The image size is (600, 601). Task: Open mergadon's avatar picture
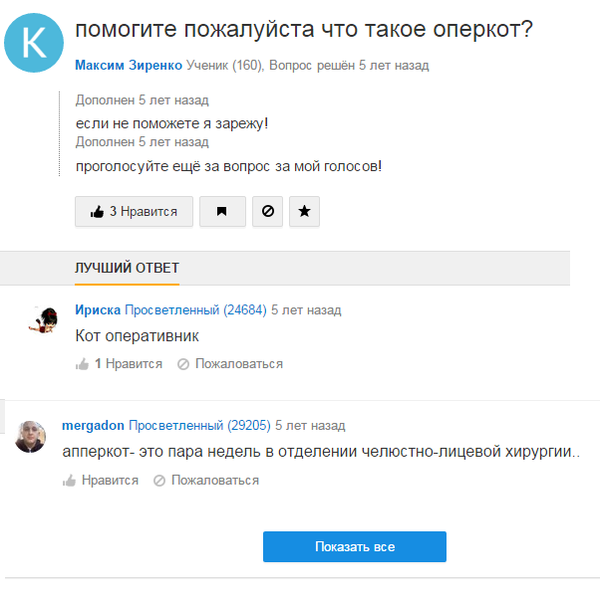30,436
